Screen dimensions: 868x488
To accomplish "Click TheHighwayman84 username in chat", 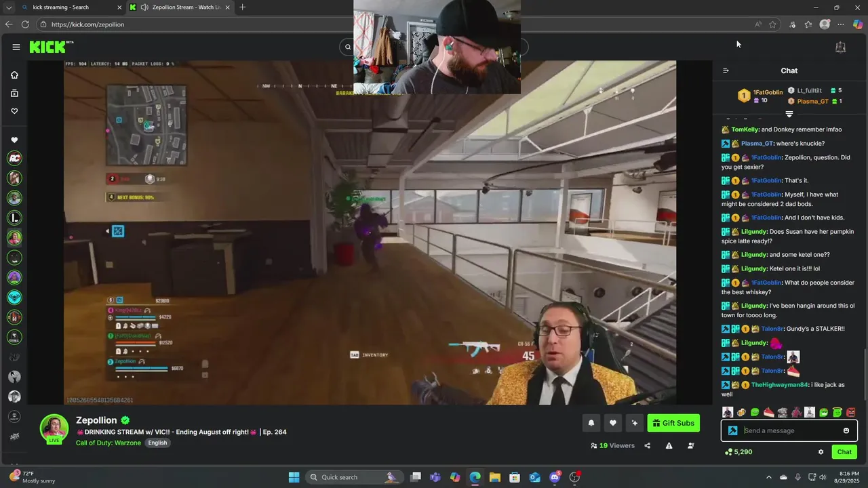I will click(x=780, y=385).
